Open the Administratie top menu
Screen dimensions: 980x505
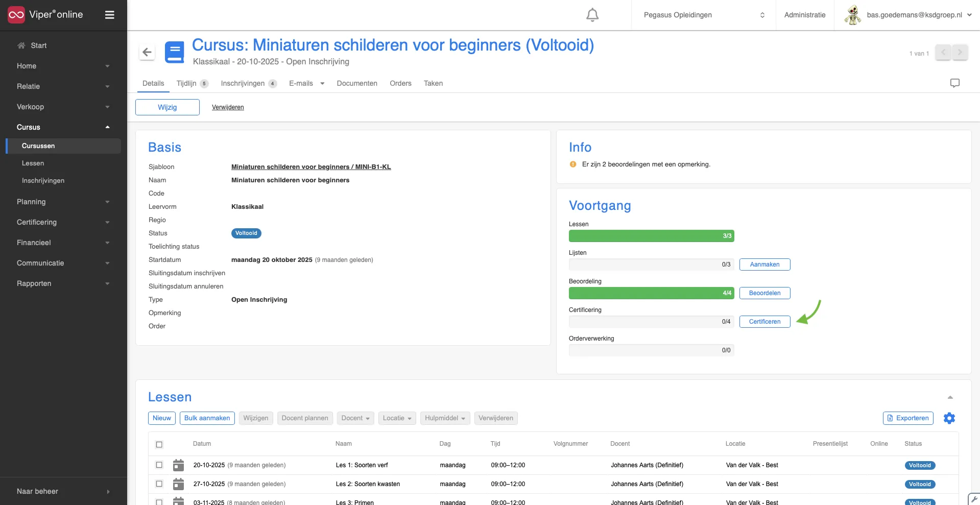coord(805,15)
